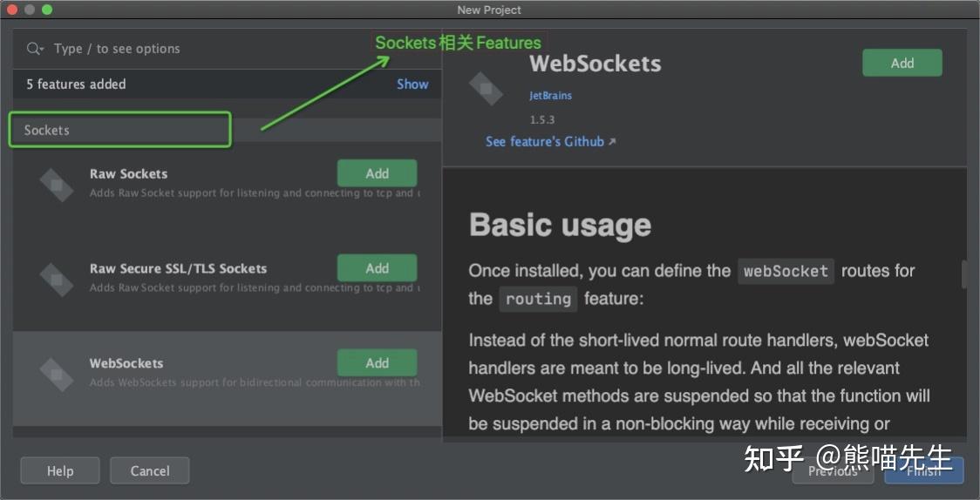Click the Raw Secure SSL/TLS Sockets icon
The image size is (980, 500).
[x=57, y=279]
